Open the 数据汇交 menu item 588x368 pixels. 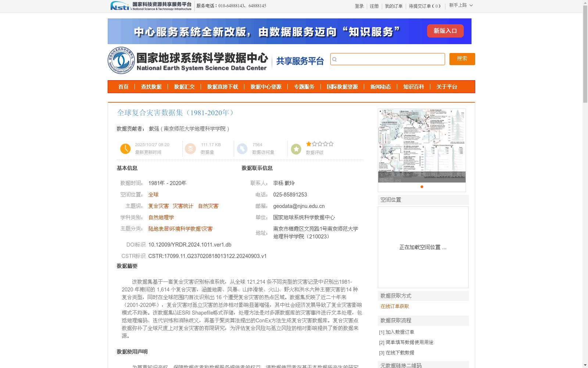click(x=184, y=87)
